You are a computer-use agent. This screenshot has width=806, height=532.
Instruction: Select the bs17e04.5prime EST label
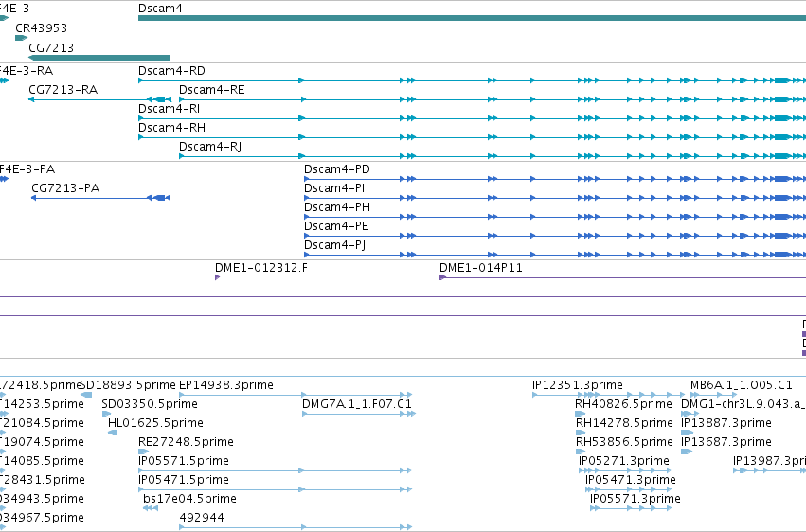pyautogui.click(x=189, y=499)
